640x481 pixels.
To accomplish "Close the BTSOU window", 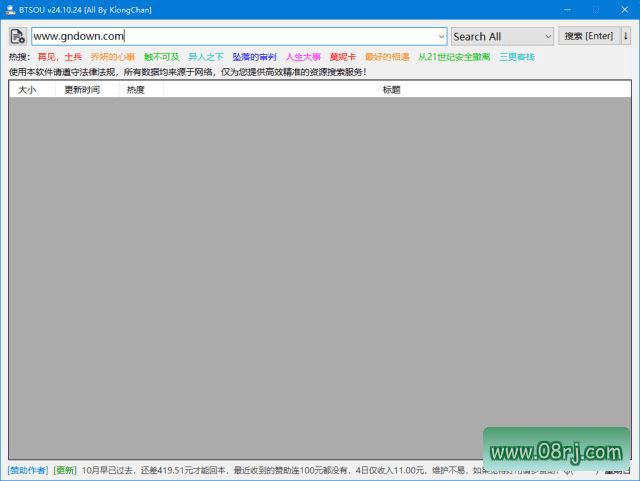I will 625,9.
